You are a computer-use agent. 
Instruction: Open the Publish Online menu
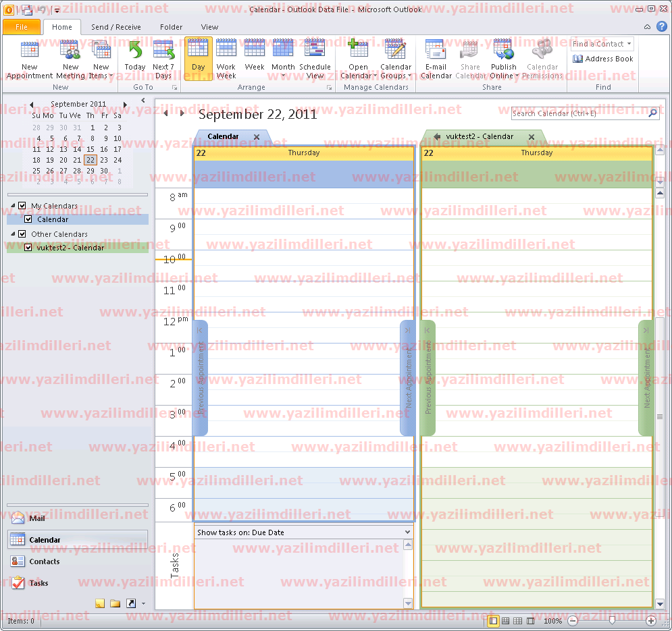[504, 60]
